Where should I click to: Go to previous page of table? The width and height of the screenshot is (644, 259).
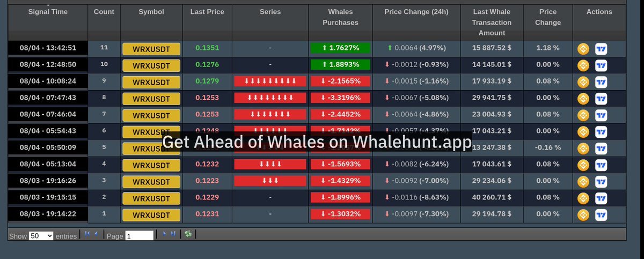96,234
